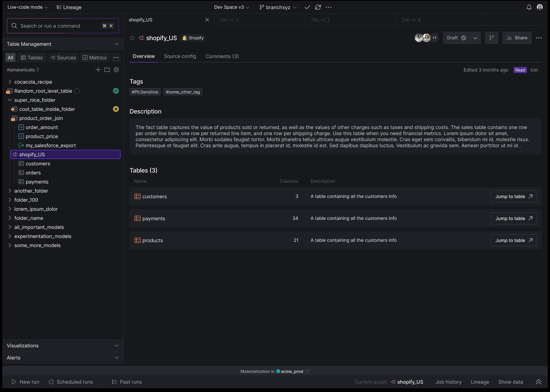Open the user avatar profile
550x392 pixels.
[540, 7]
